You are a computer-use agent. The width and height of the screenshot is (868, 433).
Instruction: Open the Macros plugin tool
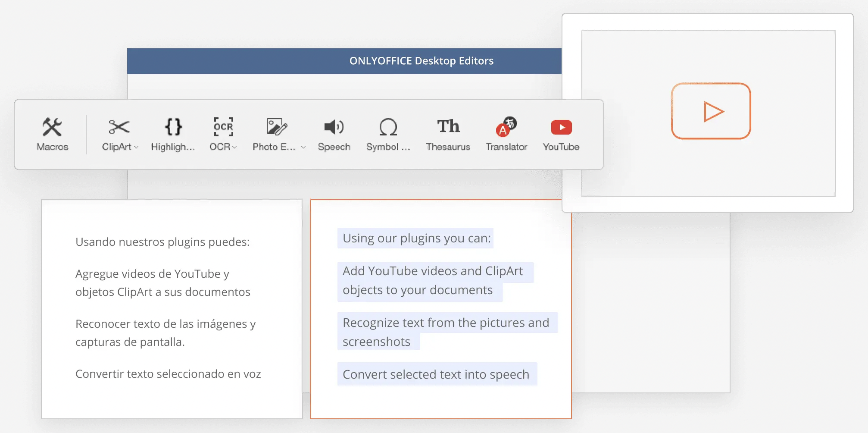click(52, 134)
